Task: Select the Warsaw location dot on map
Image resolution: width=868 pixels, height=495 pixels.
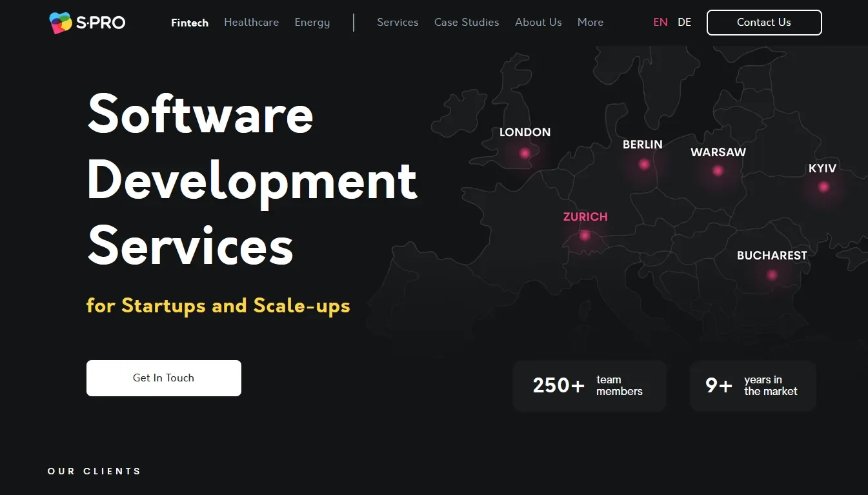Action: point(718,170)
